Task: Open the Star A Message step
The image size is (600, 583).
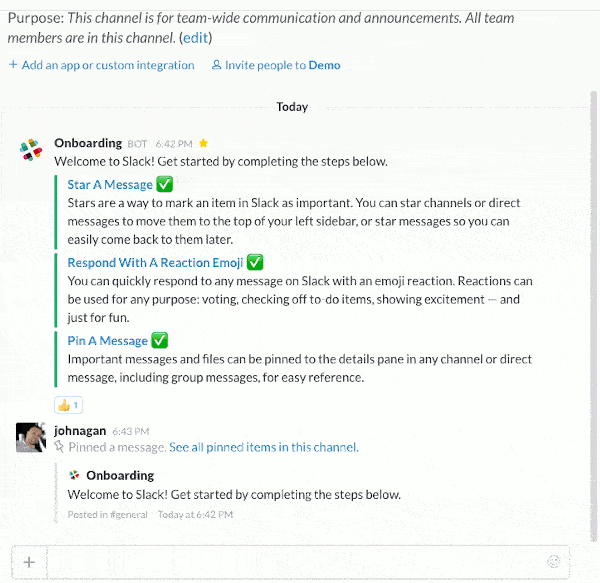Action: click(x=110, y=185)
